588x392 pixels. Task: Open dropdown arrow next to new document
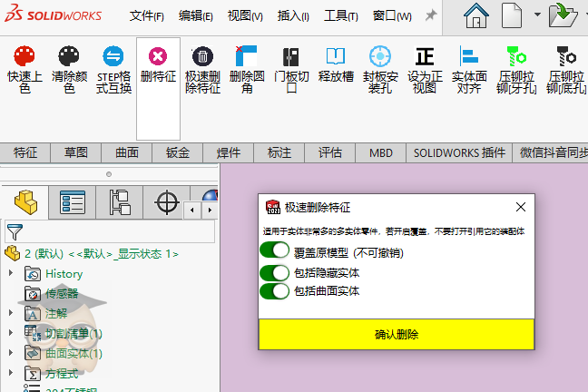[537, 15]
